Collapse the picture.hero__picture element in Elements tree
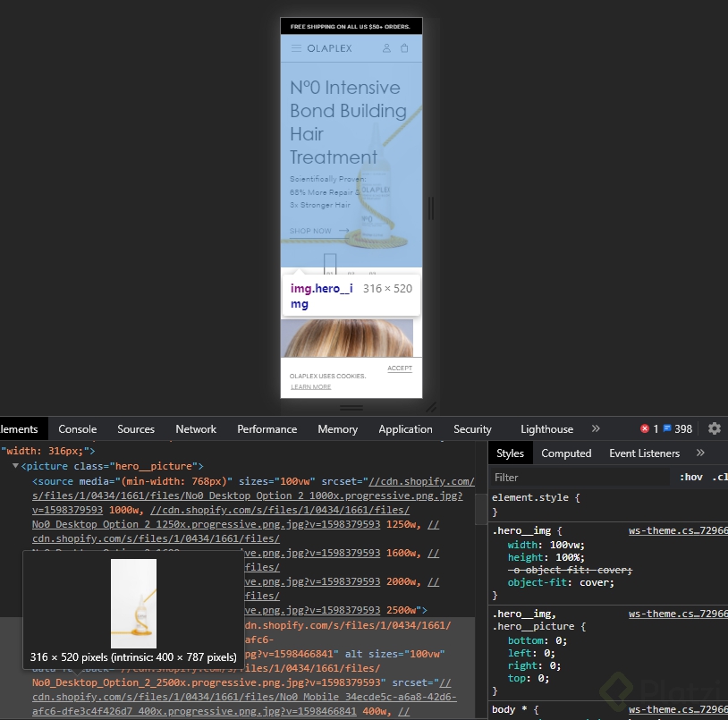The image size is (728, 720). [x=16, y=466]
